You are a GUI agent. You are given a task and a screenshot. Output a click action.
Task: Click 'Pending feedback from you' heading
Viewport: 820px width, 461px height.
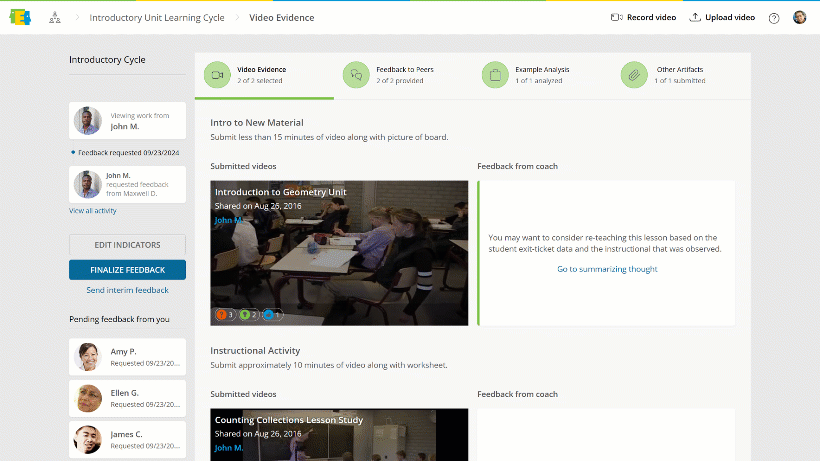coord(119,319)
